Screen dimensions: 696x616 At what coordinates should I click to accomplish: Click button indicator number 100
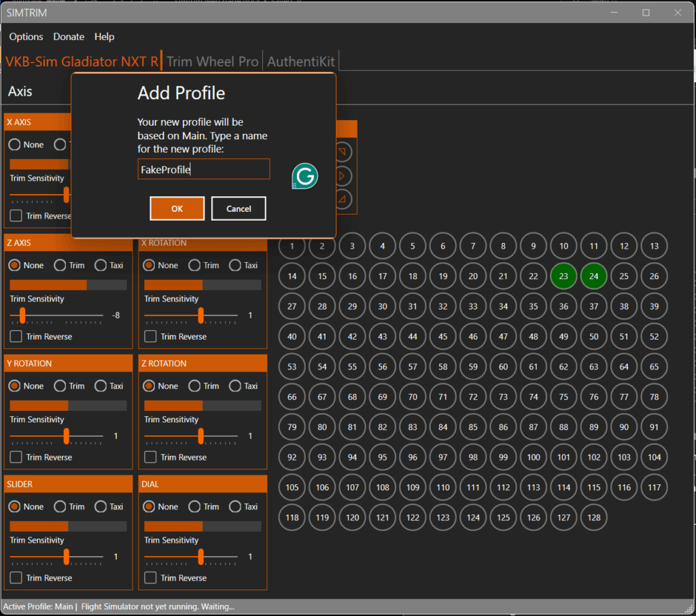point(533,457)
